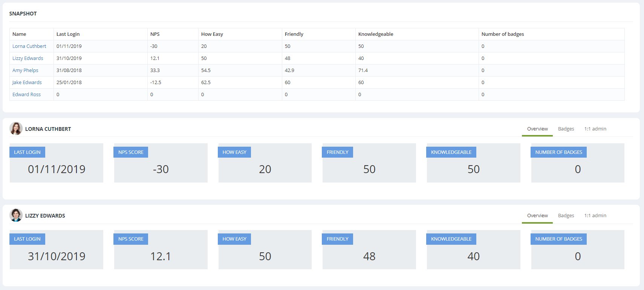Click the Knowledgeable column header

(x=417, y=34)
